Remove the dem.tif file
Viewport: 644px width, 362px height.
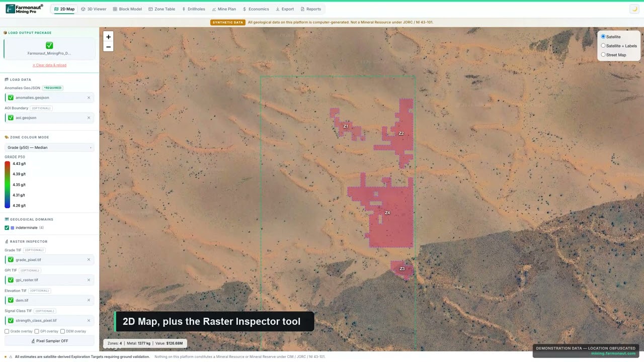pyautogui.click(x=89, y=300)
